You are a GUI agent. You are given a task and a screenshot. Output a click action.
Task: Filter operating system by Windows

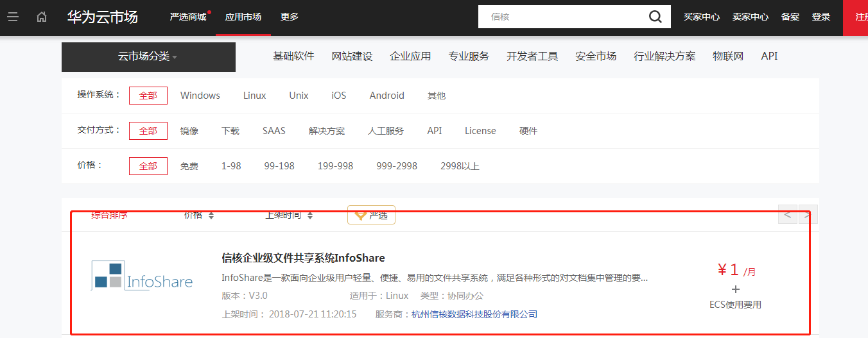200,96
